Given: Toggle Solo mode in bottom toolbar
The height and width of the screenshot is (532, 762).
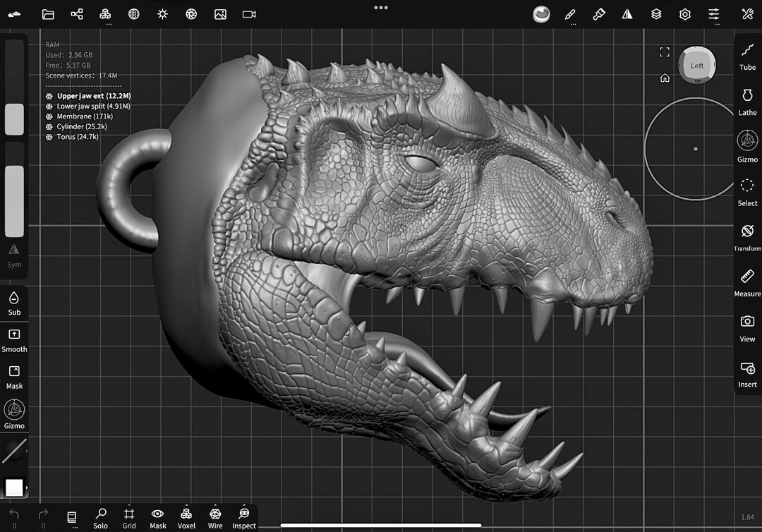Looking at the screenshot, I should pos(101,519).
